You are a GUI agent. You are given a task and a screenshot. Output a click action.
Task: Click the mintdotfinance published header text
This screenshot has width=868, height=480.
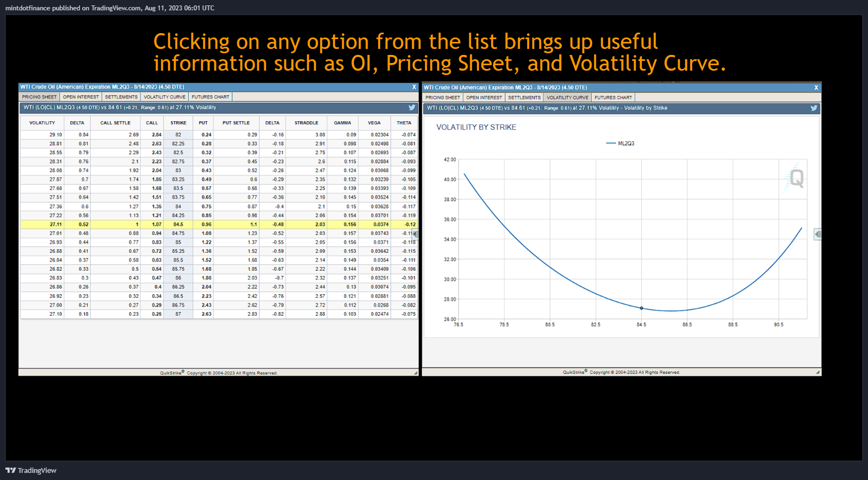click(110, 8)
